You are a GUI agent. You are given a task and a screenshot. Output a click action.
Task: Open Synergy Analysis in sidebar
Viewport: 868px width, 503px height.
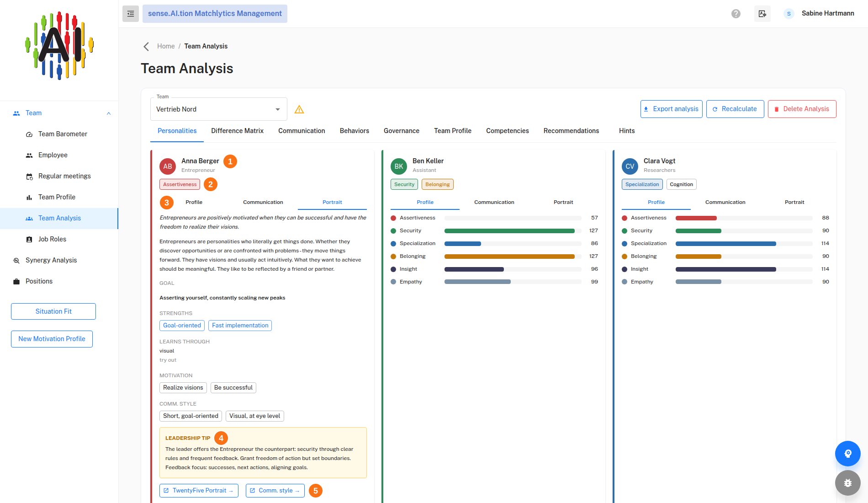59,260
